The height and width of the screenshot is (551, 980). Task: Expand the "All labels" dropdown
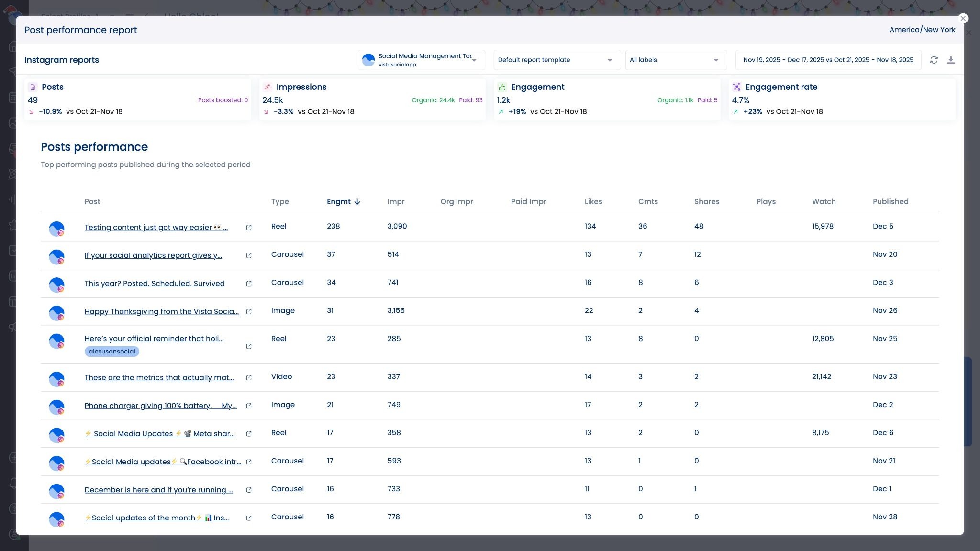pyautogui.click(x=675, y=60)
